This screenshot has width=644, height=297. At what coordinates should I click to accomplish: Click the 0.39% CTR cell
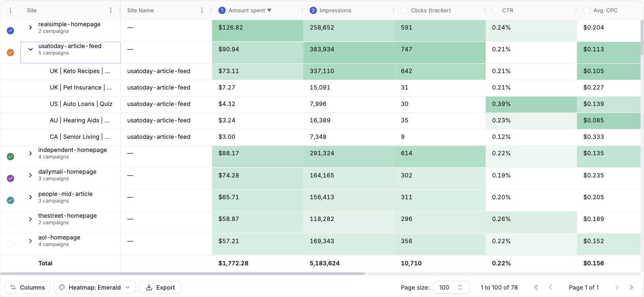click(x=531, y=104)
